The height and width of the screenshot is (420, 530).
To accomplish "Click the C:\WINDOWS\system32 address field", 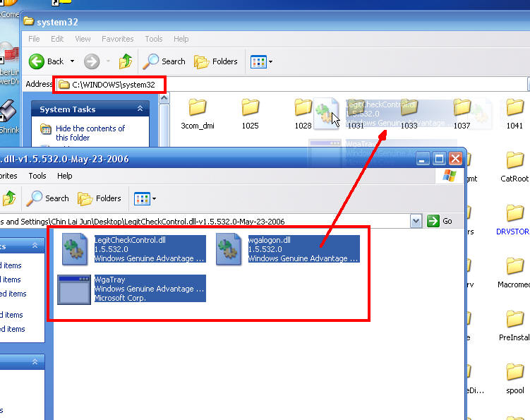I will click(x=292, y=85).
